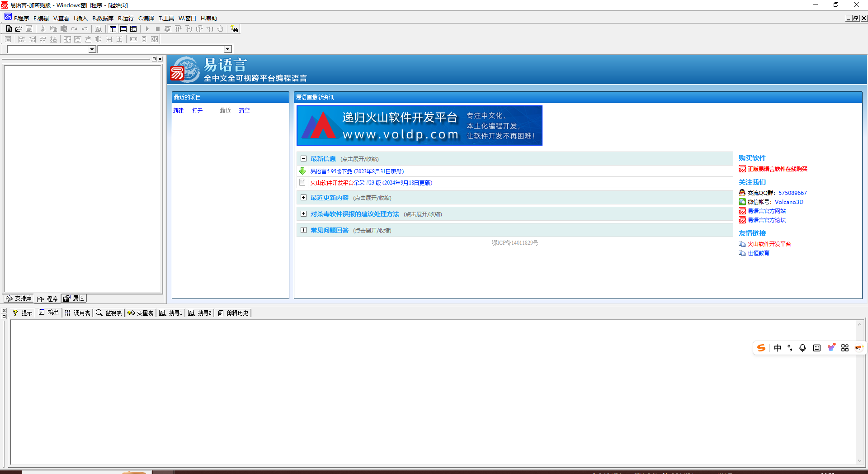Click the hand breakpoint icon
The height and width of the screenshot is (474, 868).
tap(220, 29)
